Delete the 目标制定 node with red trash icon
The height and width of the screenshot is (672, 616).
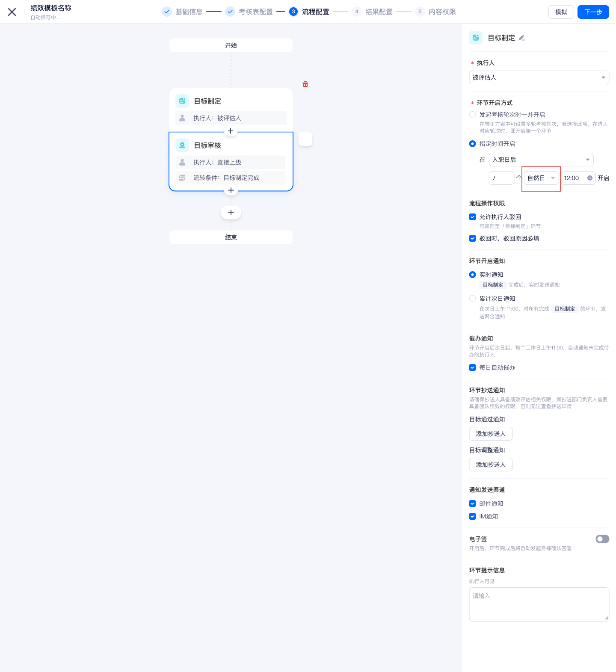point(305,84)
